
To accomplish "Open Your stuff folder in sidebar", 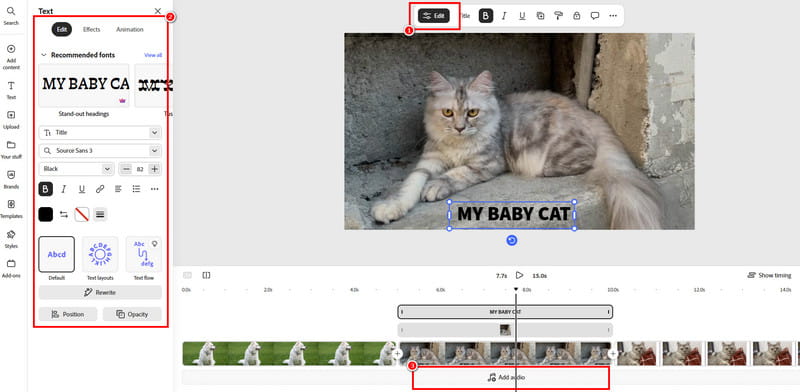I will pyautogui.click(x=11, y=150).
